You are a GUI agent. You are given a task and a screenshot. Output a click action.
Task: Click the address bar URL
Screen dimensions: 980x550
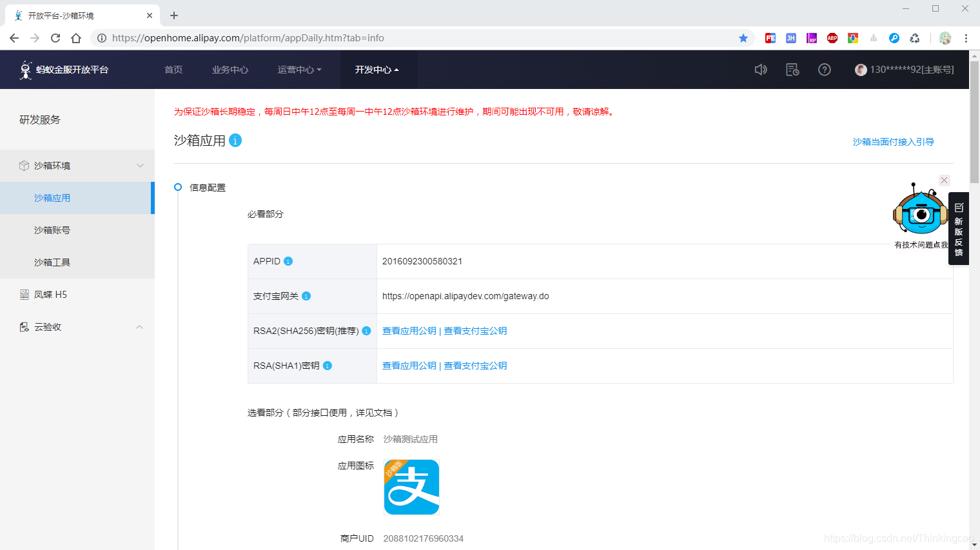[248, 38]
